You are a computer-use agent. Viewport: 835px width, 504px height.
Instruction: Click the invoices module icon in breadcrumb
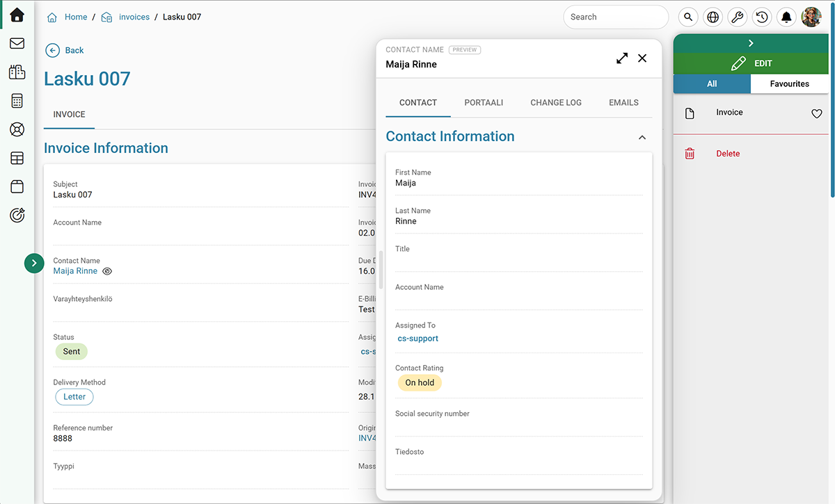tap(106, 17)
